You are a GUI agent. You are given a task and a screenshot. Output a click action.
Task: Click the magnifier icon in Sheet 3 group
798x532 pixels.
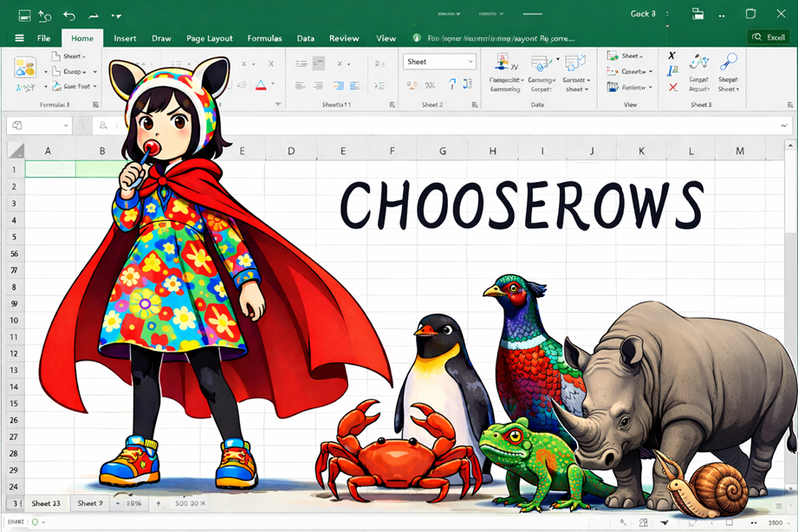pyautogui.click(x=729, y=62)
